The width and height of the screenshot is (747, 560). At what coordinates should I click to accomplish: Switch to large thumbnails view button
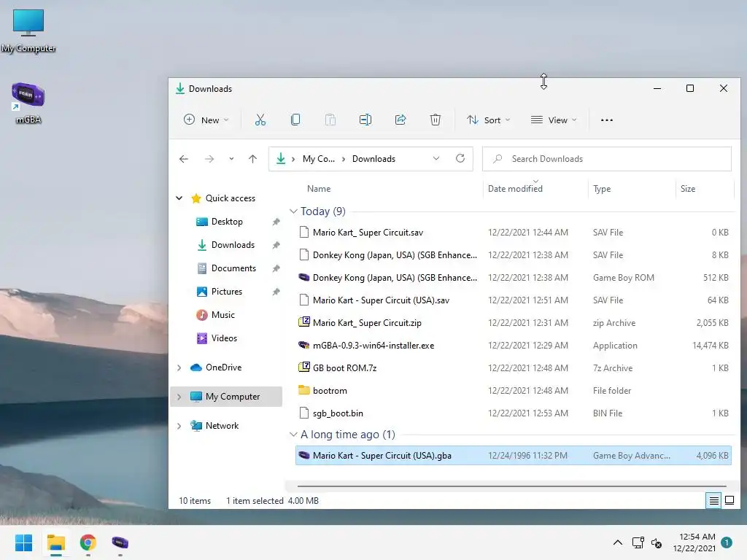(729, 500)
